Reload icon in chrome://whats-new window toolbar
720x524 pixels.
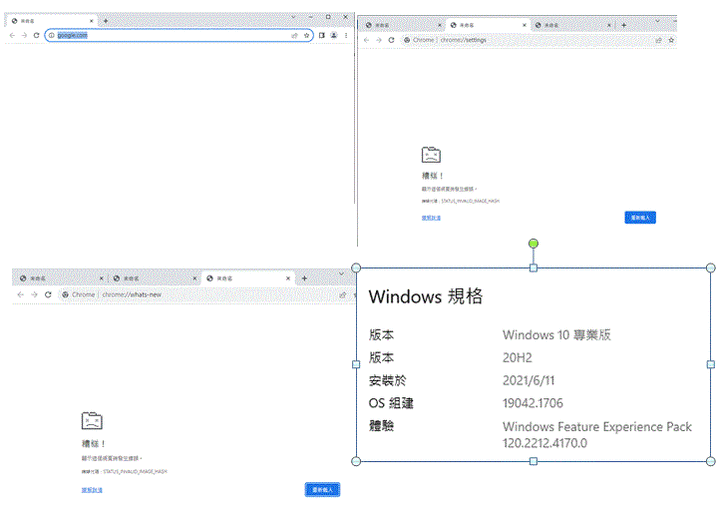click(x=48, y=295)
